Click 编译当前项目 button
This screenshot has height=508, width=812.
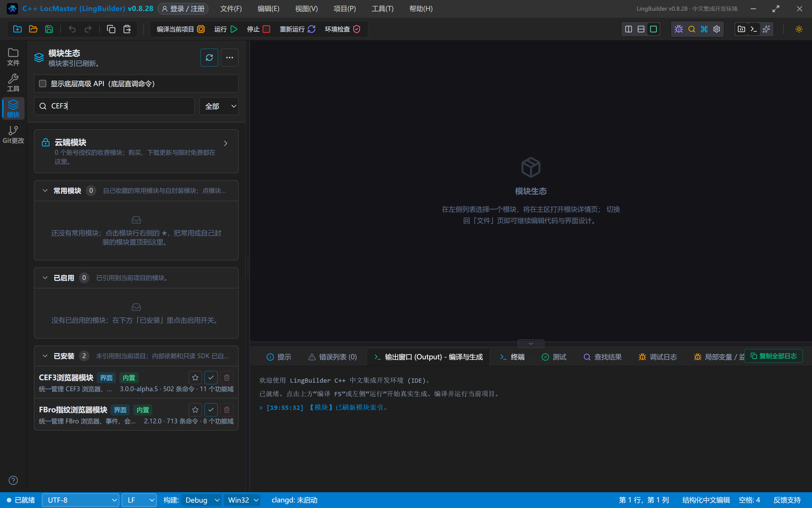(x=181, y=29)
